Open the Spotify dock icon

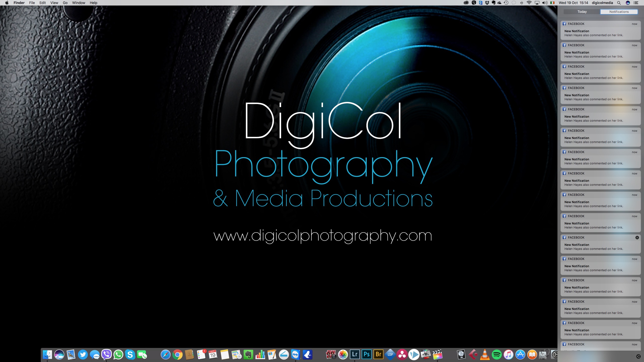tap(497, 354)
